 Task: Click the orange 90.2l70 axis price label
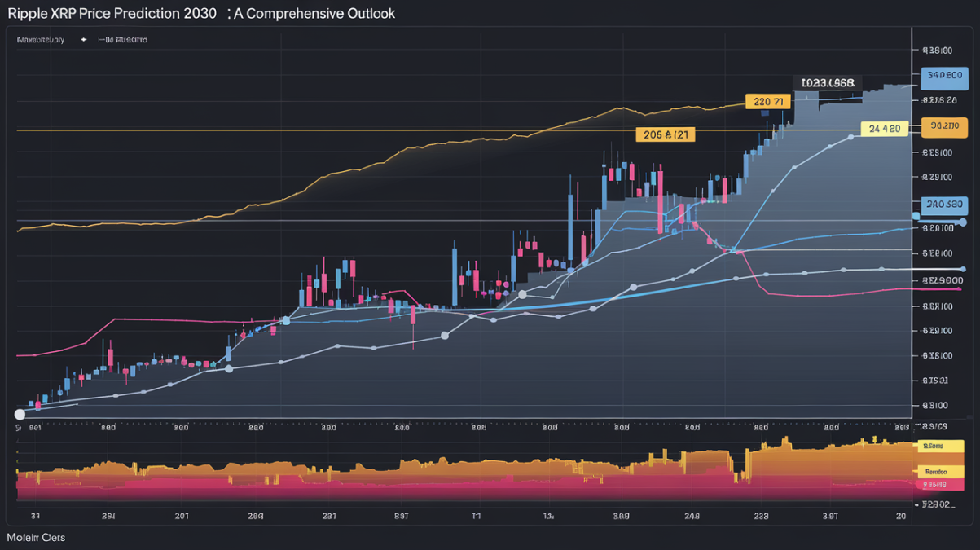pyautogui.click(x=944, y=126)
